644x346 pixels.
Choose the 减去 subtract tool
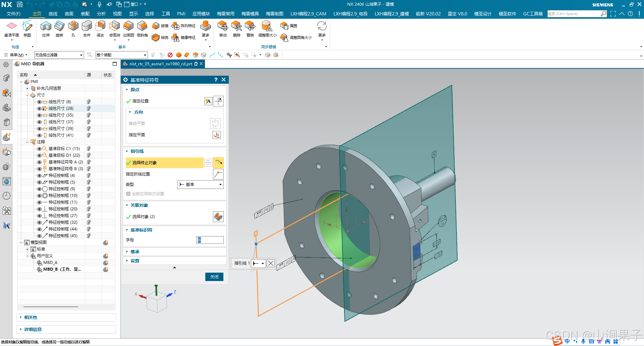tap(100, 28)
